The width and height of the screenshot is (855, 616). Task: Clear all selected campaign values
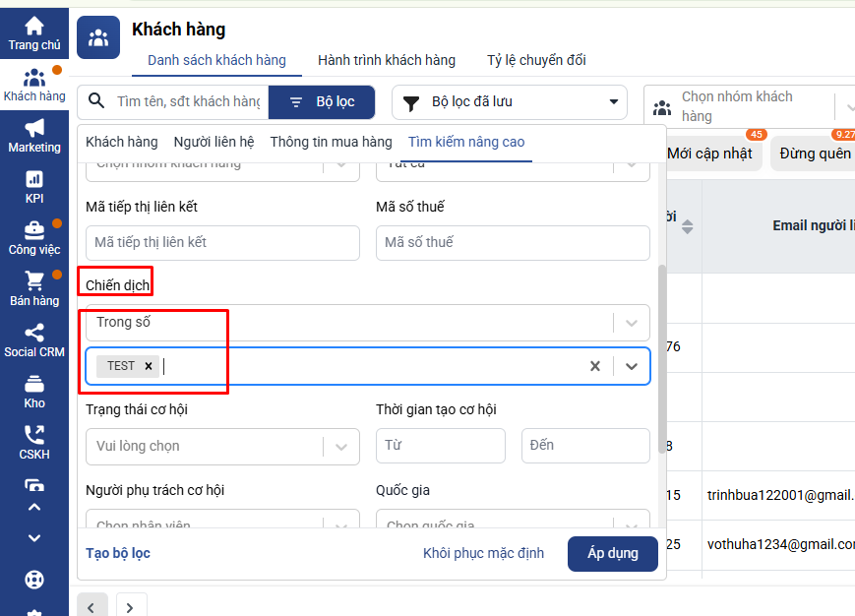594,366
